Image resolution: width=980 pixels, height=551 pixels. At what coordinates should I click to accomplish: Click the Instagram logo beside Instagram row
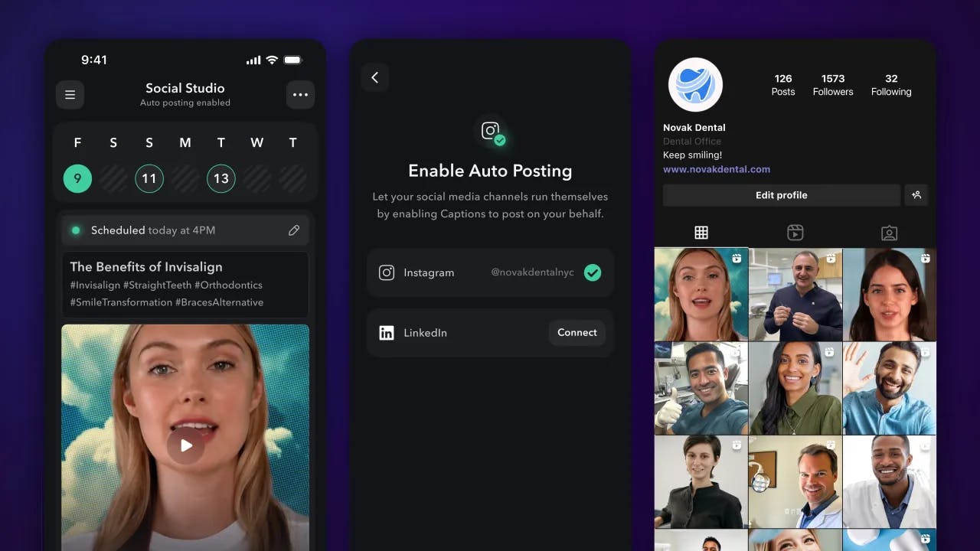pos(387,272)
